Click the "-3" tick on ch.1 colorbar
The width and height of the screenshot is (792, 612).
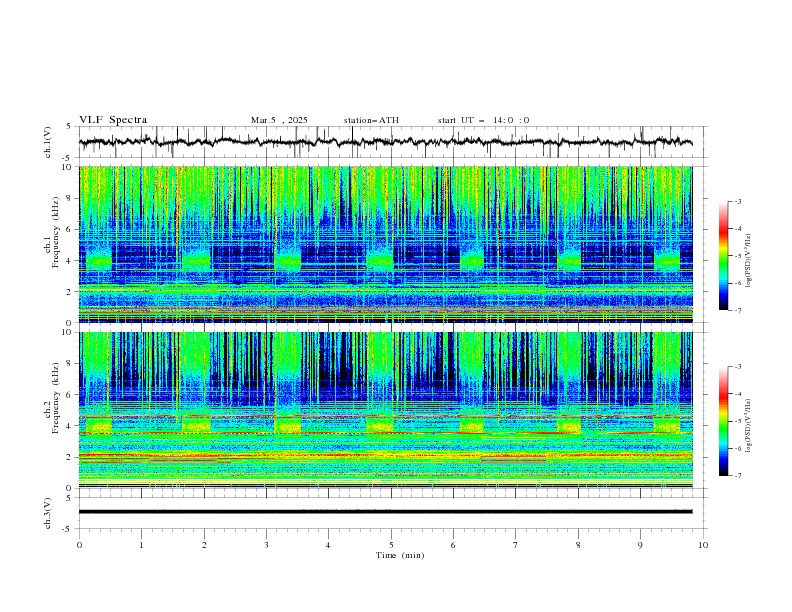pyautogui.click(x=738, y=201)
